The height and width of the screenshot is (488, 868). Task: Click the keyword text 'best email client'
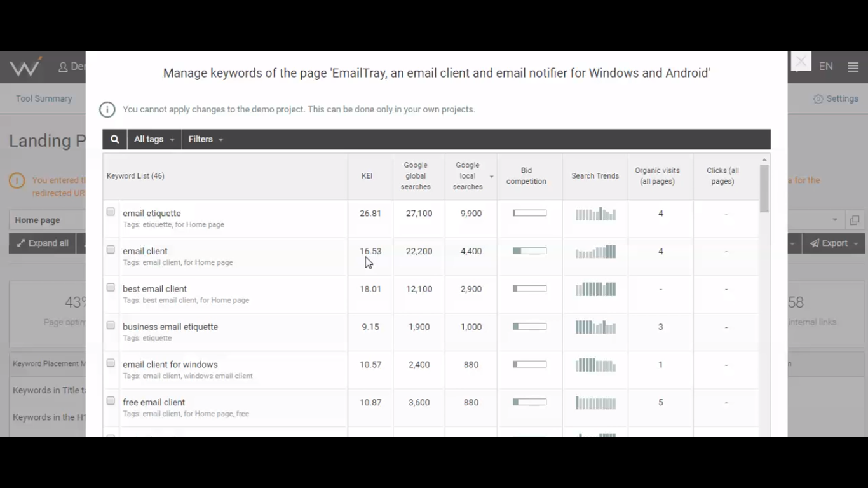click(155, 289)
